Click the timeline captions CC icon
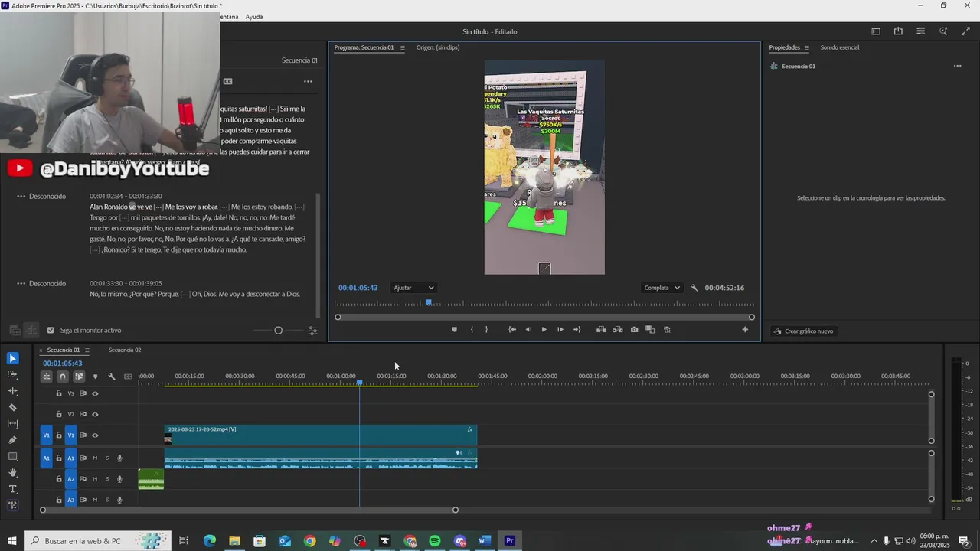This screenshot has height=551, width=980. coord(128,377)
